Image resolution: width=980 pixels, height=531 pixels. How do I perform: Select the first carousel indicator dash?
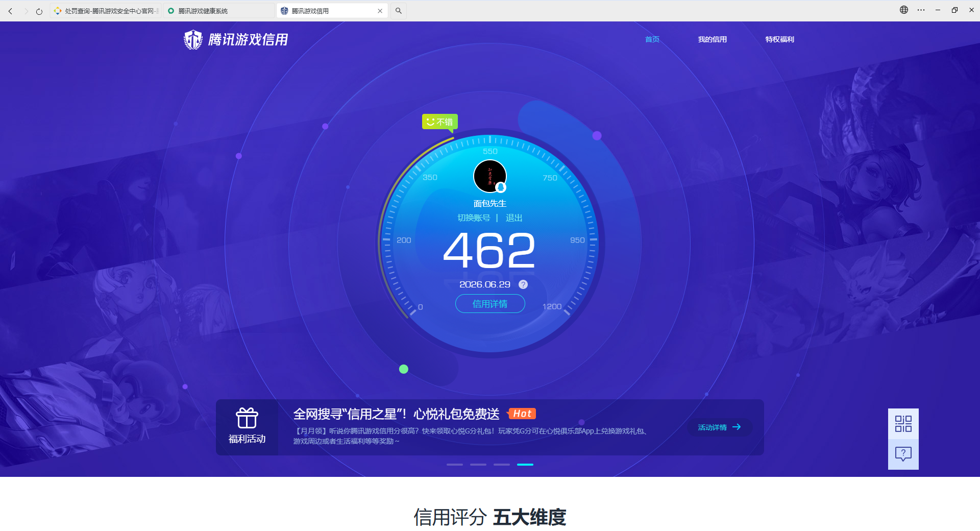point(455,465)
